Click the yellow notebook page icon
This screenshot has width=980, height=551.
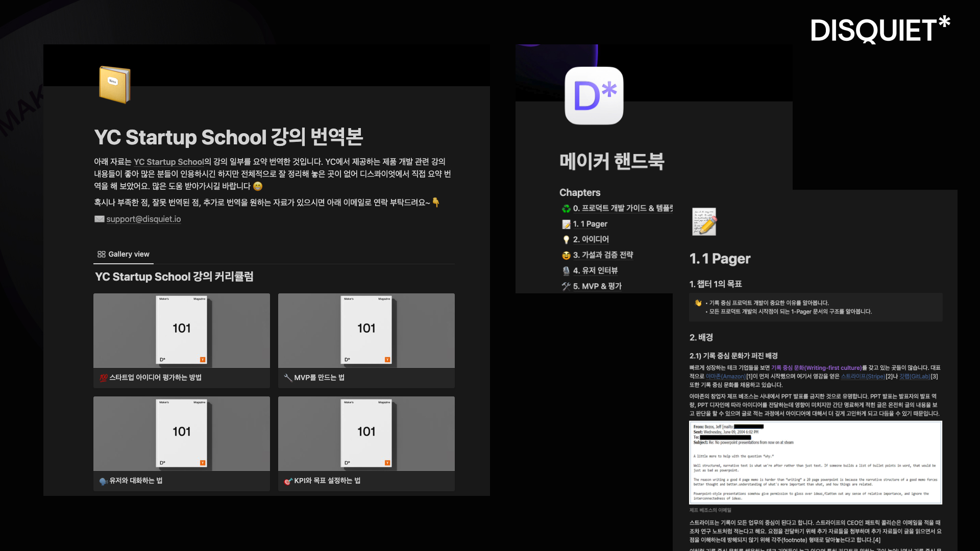coord(115,84)
